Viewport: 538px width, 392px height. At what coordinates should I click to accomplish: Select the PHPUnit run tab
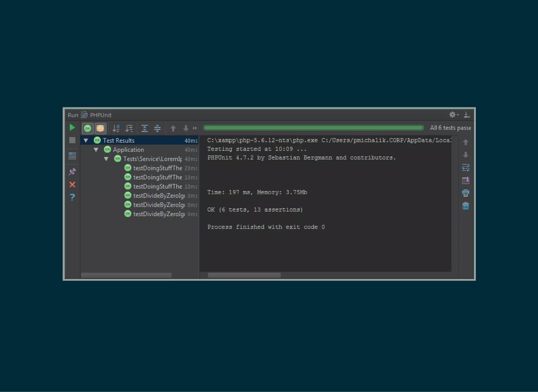pyautogui.click(x=100, y=115)
